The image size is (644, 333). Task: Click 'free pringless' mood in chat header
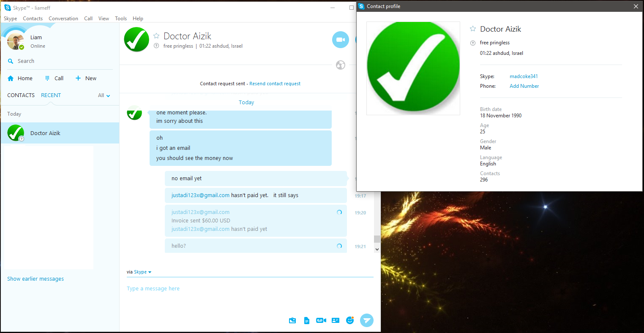tap(178, 46)
